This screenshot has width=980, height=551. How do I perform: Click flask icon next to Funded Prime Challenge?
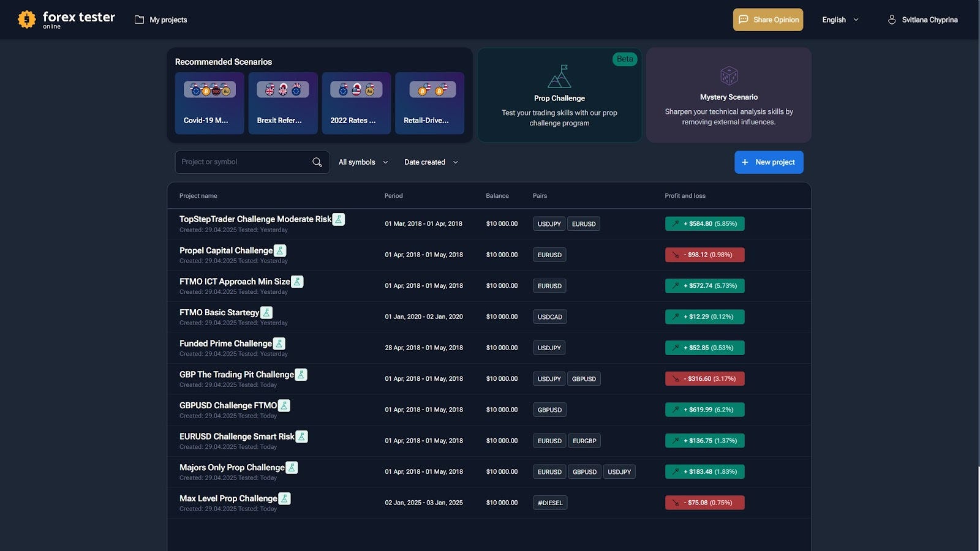279,343
